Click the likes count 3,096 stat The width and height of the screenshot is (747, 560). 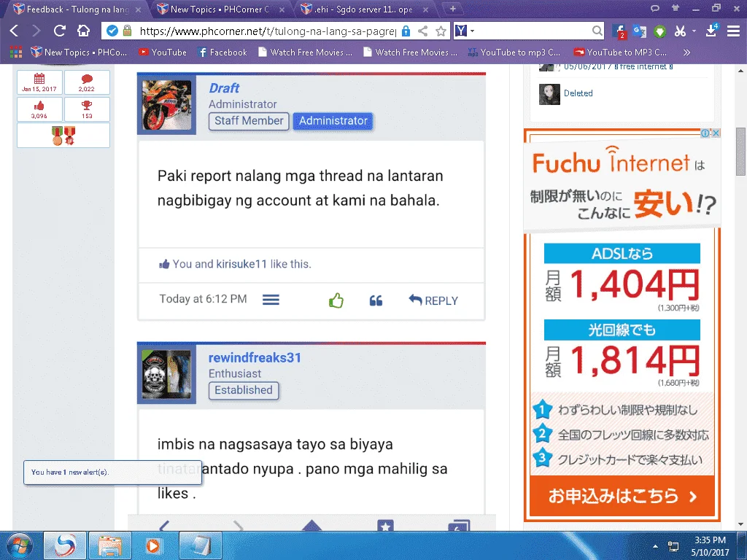click(x=39, y=109)
